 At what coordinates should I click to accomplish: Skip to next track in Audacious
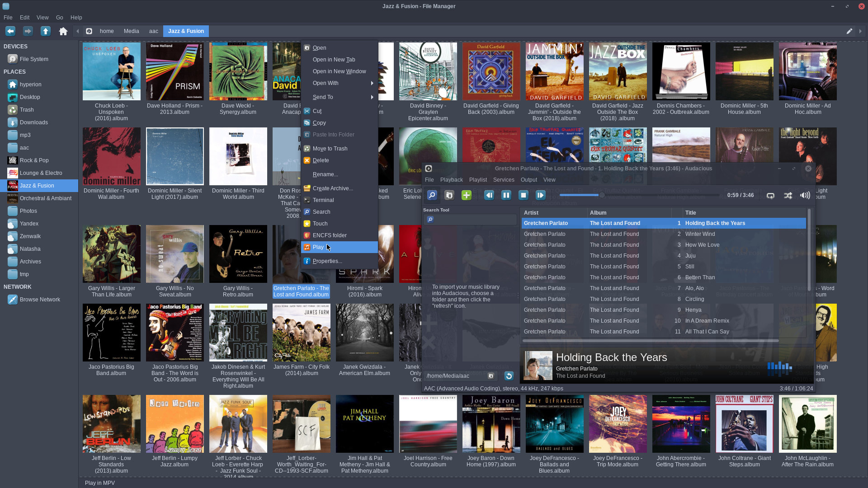541,195
